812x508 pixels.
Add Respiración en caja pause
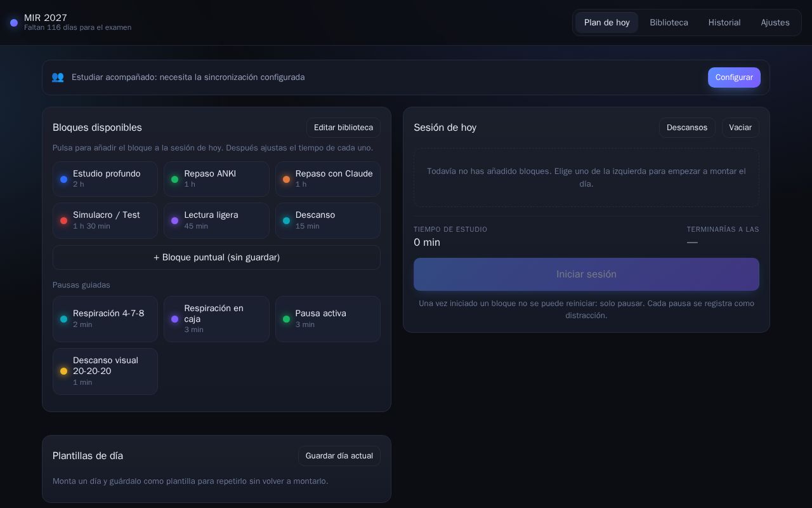coord(216,319)
